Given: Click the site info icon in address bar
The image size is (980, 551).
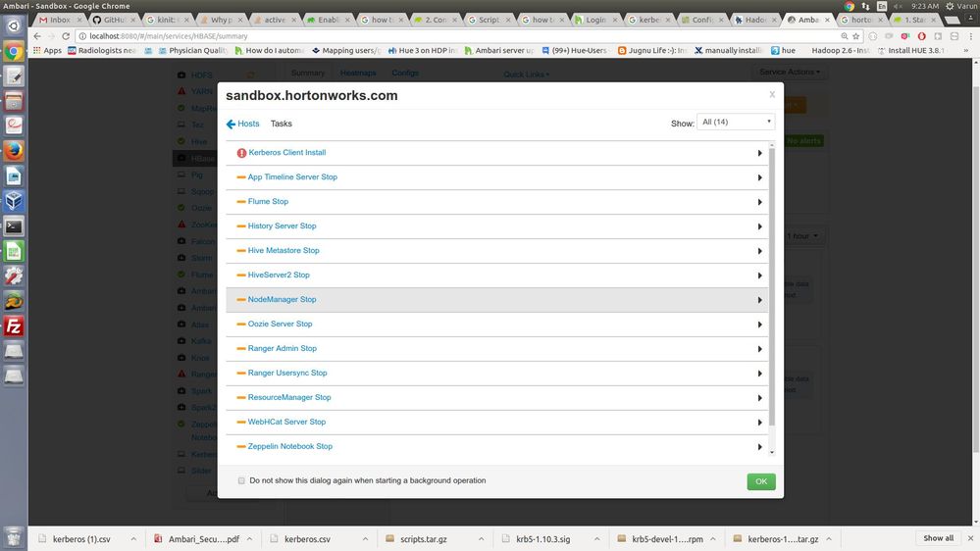Looking at the screenshot, I should [81, 36].
